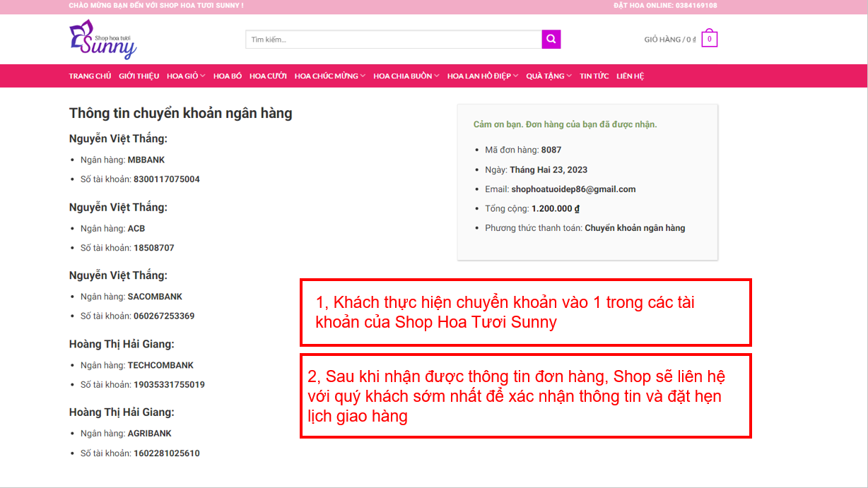The width and height of the screenshot is (868, 488).
Task: Click the total 1.200.000 ₫
Action: 556,209
